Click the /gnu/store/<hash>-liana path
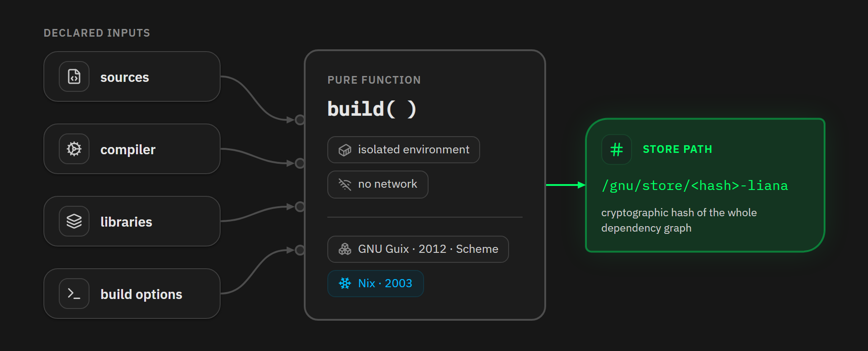 pos(694,185)
